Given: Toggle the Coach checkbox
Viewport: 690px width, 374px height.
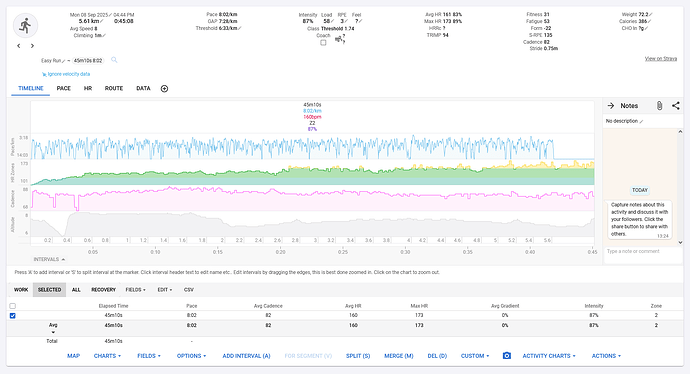Looking at the screenshot, I should click(x=323, y=43).
